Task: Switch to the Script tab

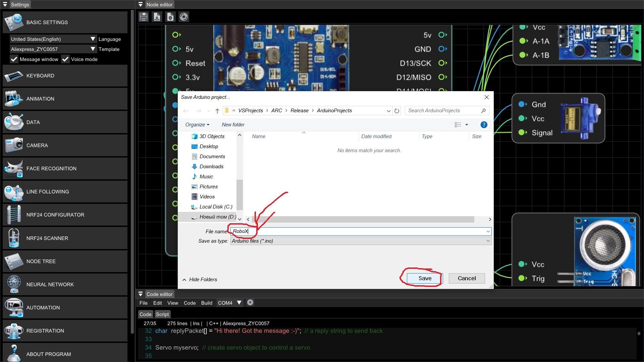Action: [162, 314]
